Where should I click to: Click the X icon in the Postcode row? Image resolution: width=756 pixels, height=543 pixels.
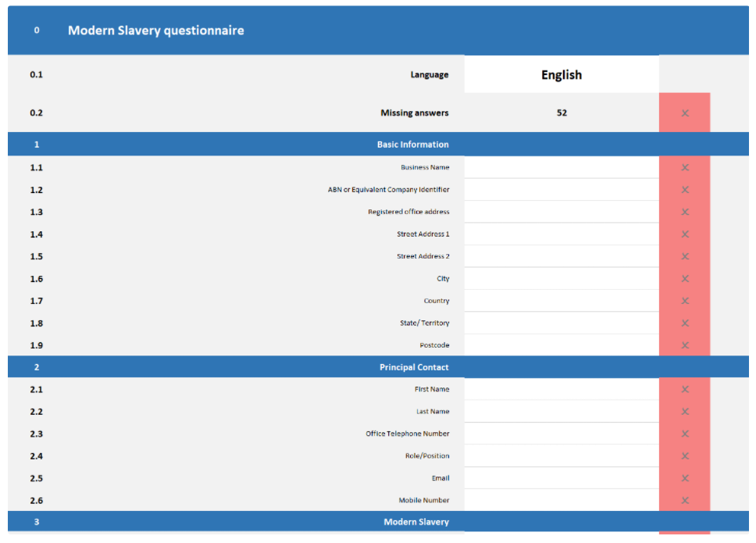(x=685, y=345)
